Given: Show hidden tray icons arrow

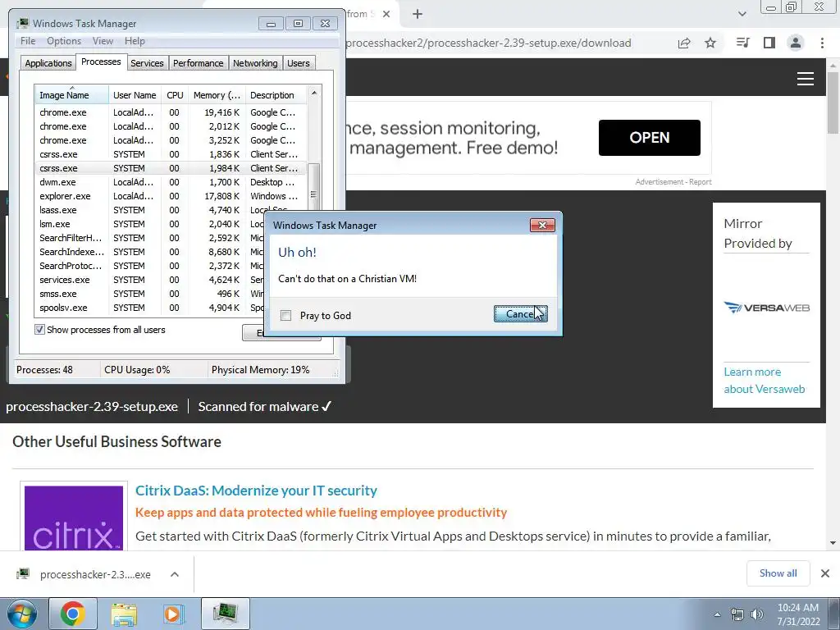Looking at the screenshot, I should 717,614.
